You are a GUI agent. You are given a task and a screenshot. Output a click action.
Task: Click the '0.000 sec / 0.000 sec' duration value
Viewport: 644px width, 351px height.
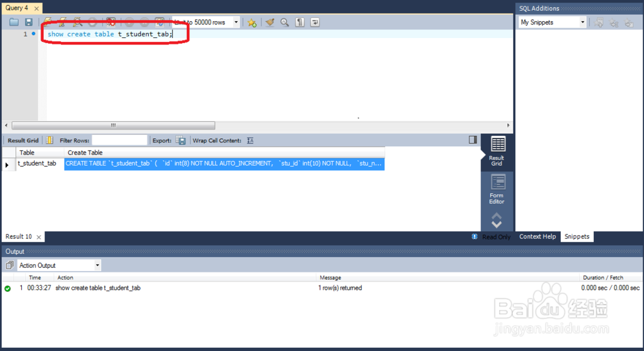tap(610, 288)
